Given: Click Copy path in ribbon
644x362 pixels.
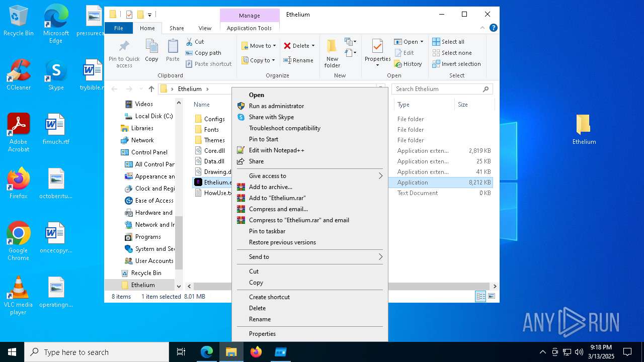Looking at the screenshot, I should point(203,53).
